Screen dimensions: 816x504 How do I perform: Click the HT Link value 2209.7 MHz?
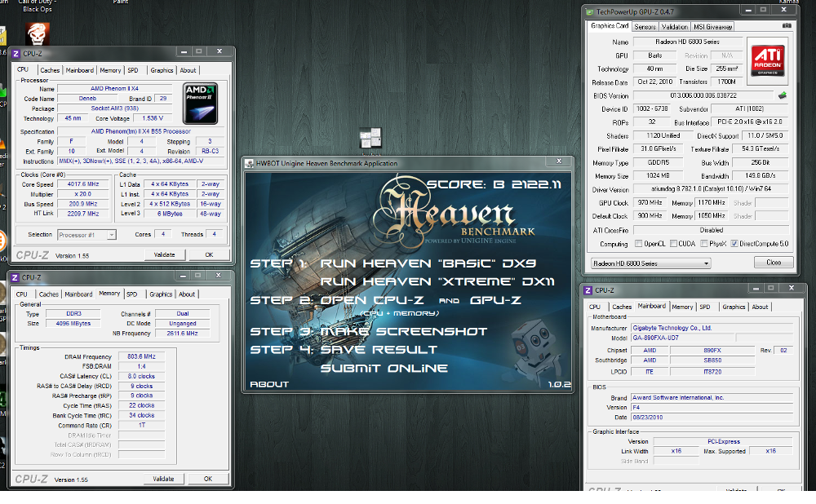click(x=82, y=214)
